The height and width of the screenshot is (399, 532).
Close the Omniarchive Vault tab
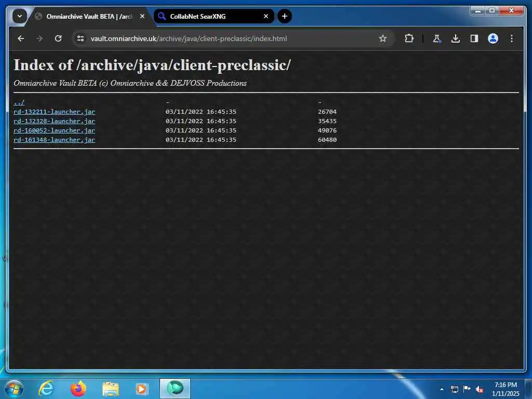(x=142, y=16)
